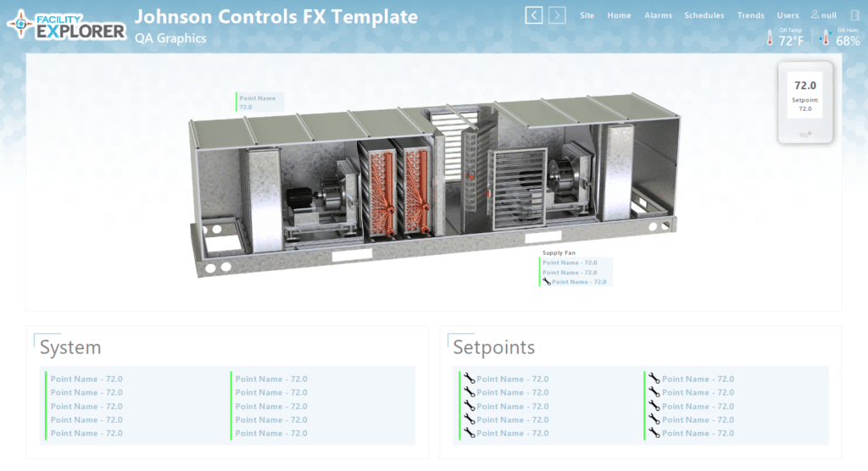
Task: Click first wrench icon in Setpoints left column
Action: pyautogui.click(x=470, y=379)
